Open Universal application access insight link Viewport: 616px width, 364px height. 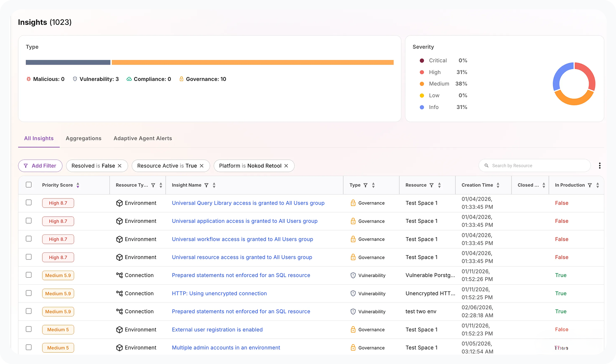coord(245,221)
